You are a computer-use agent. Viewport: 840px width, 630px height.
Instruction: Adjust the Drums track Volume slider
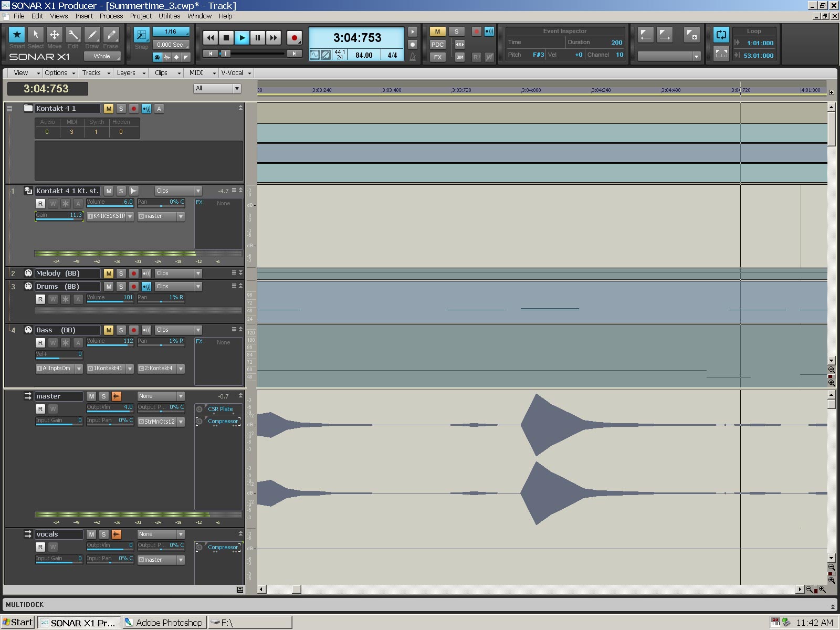pyautogui.click(x=110, y=298)
